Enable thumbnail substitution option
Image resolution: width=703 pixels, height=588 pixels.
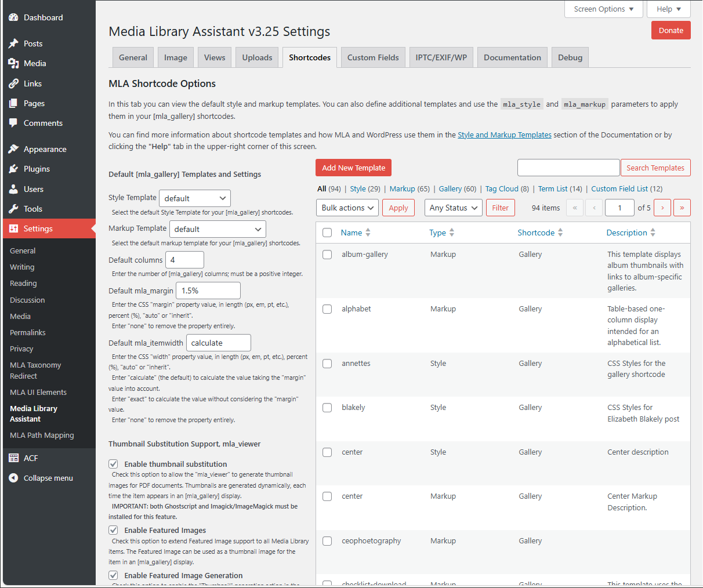[113, 463]
